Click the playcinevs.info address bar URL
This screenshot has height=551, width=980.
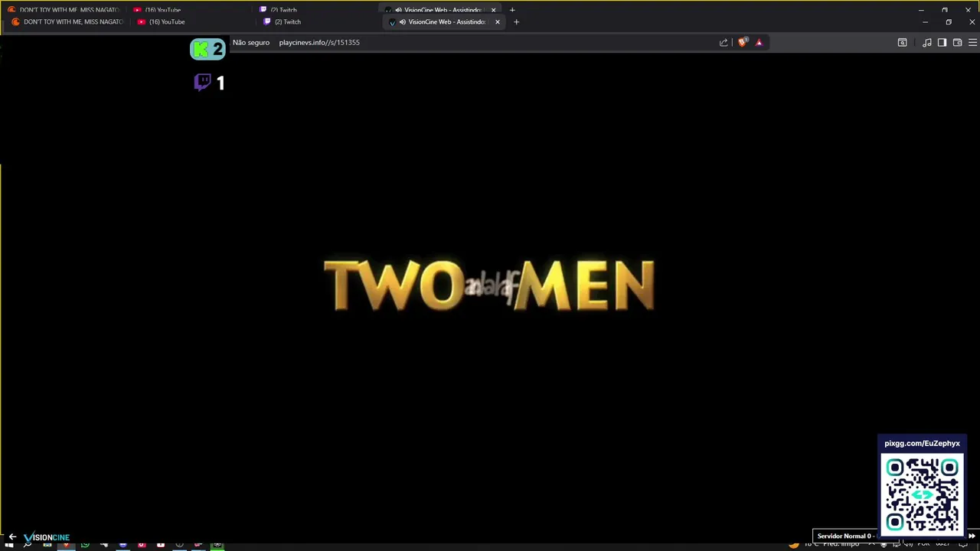[319, 42]
